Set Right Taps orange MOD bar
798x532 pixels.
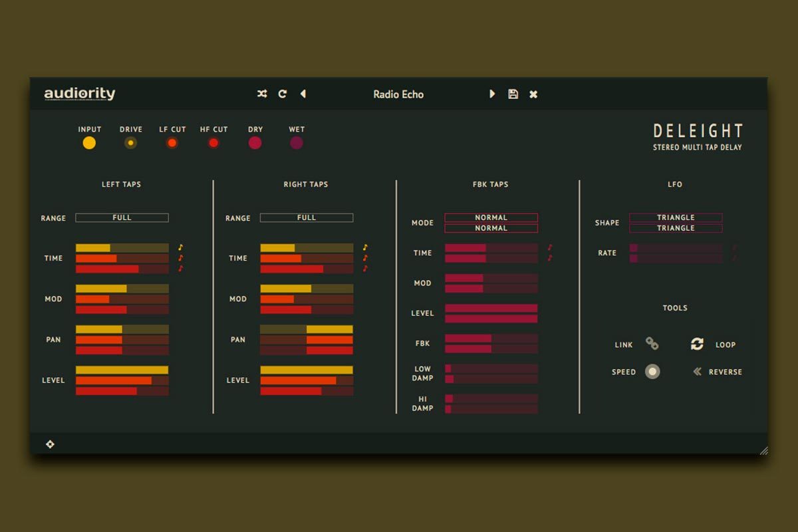307,299
